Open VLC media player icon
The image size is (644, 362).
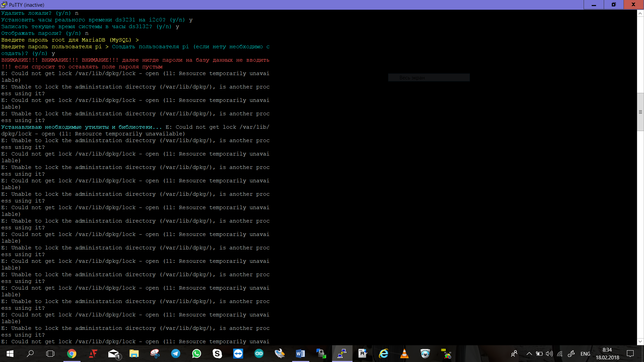404,354
